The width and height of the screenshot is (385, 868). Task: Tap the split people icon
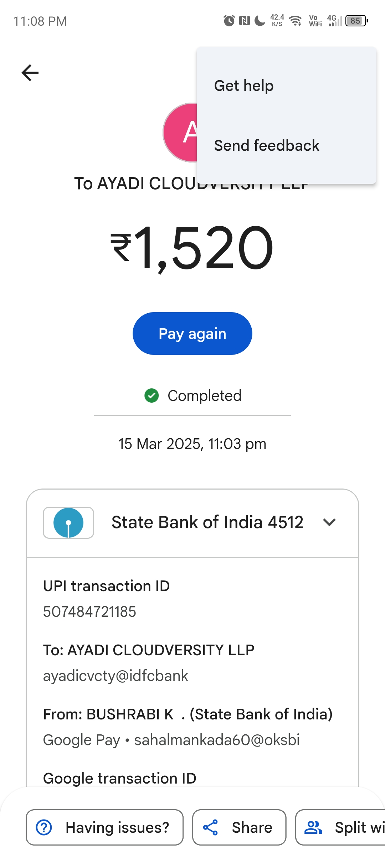pos(313,827)
